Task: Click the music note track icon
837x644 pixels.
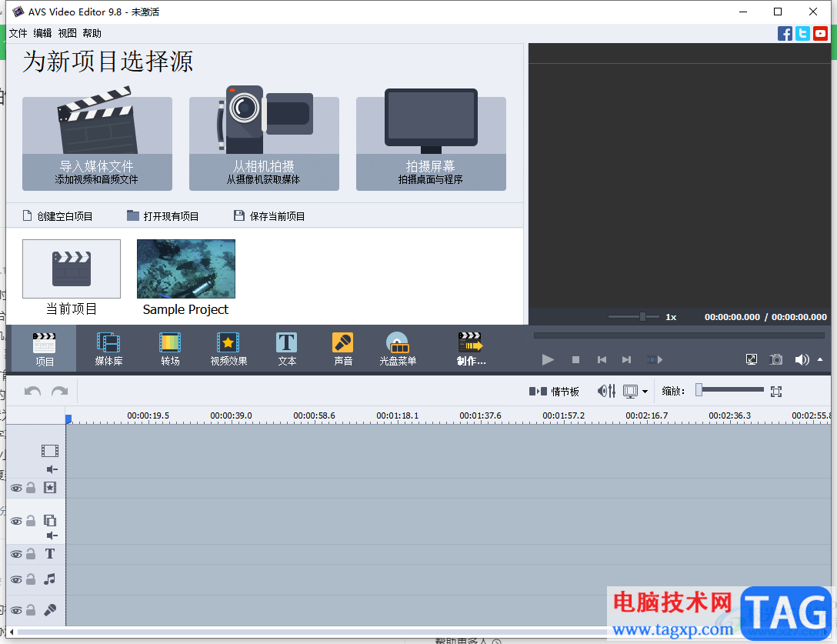Action: 50,579
